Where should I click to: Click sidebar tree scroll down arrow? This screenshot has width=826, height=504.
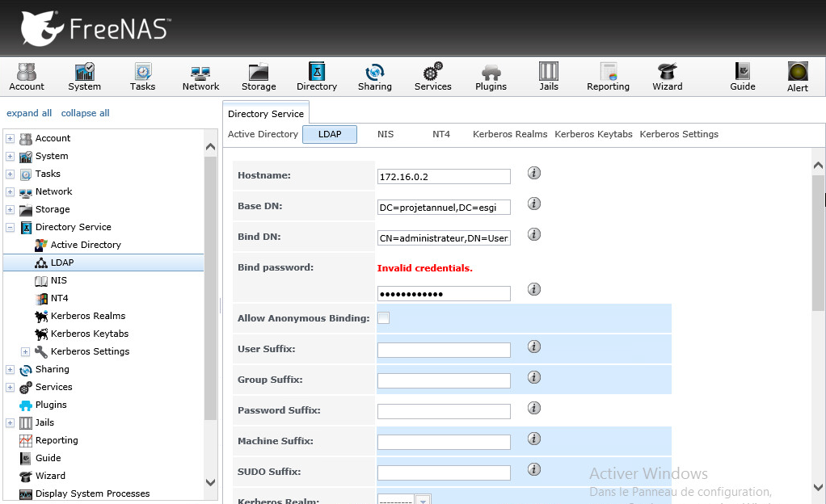211,482
